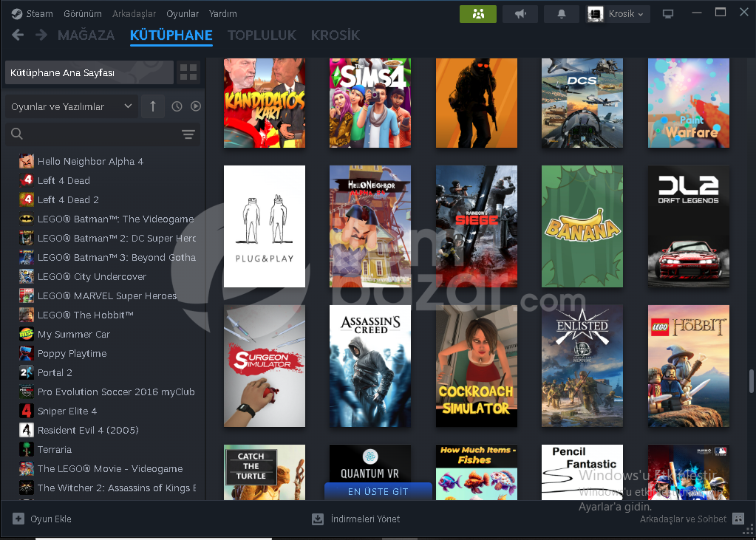Click the İndirmeleri Yönet link
Image resolution: width=756 pixels, height=540 pixels.
point(366,519)
